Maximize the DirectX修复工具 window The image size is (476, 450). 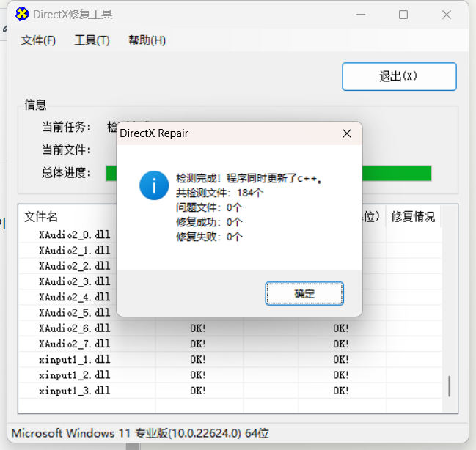[403, 15]
